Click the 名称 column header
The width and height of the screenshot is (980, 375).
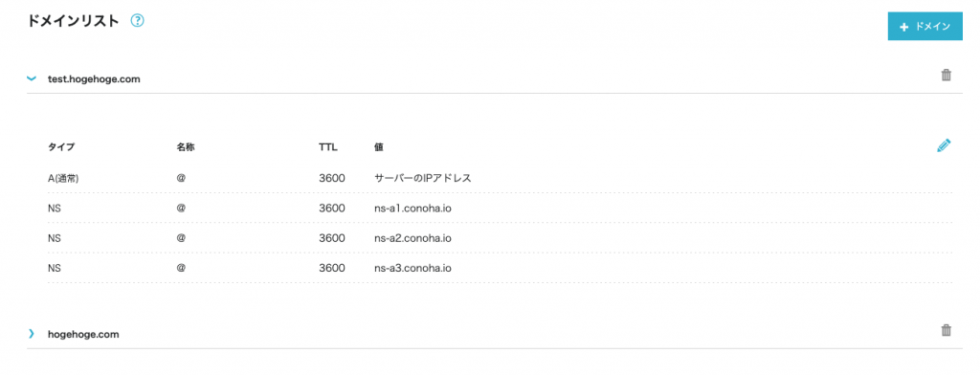(x=183, y=148)
